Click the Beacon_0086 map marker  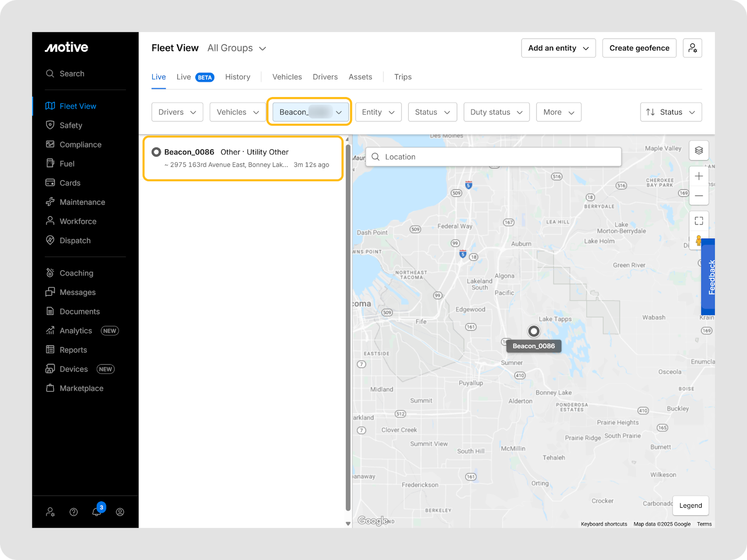point(533,331)
